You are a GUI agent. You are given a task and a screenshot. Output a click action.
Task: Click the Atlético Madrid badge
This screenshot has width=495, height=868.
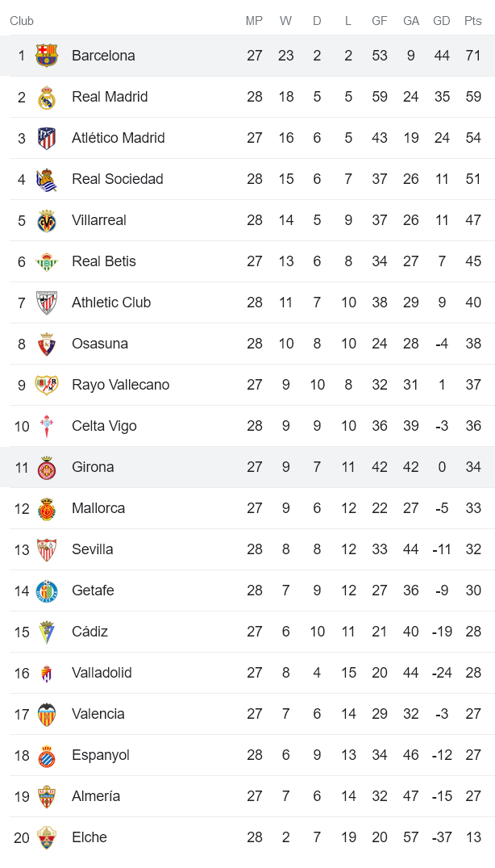[x=47, y=139]
